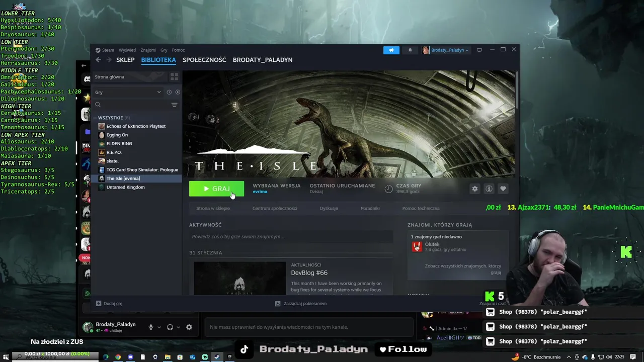Open Dyskusje link
This screenshot has height=362, width=644.
pyautogui.click(x=329, y=208)
